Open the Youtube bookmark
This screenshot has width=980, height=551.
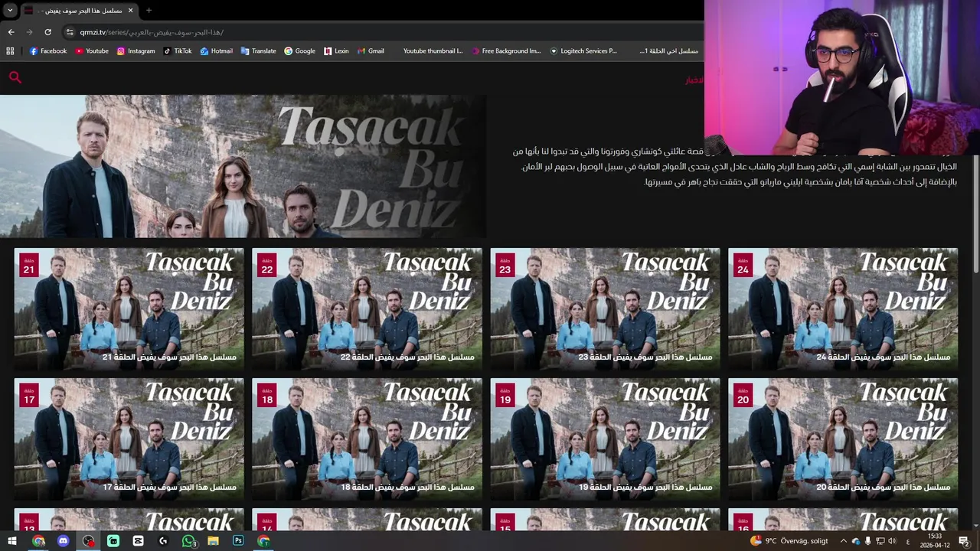pyautogui.click(x=92, y=51)
